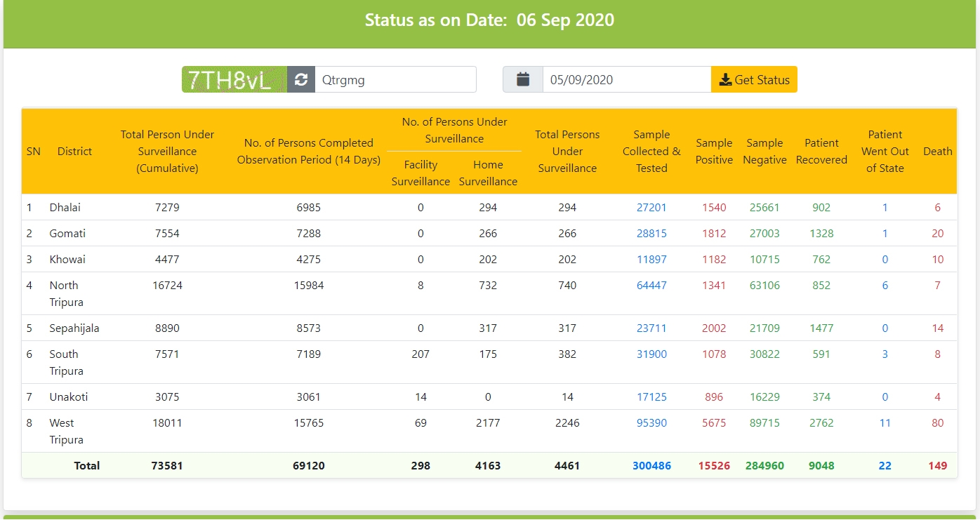Click the Get Status button

click(x=755, y=79)
